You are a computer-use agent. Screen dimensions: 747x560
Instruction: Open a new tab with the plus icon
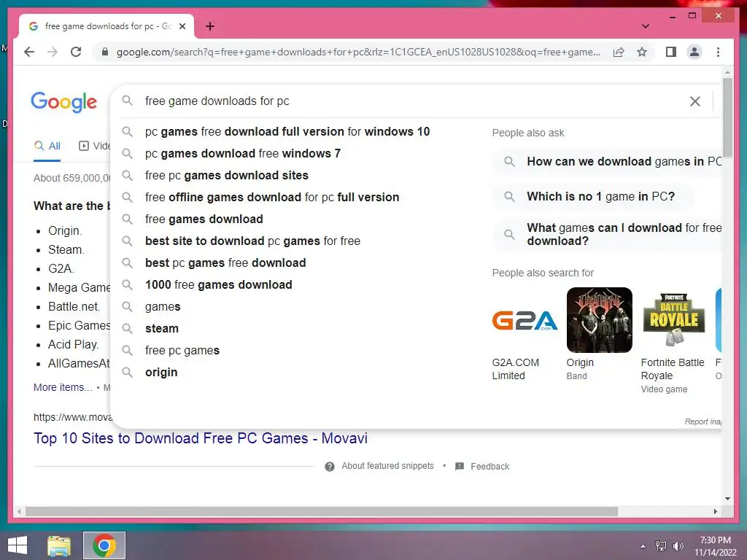210,26
